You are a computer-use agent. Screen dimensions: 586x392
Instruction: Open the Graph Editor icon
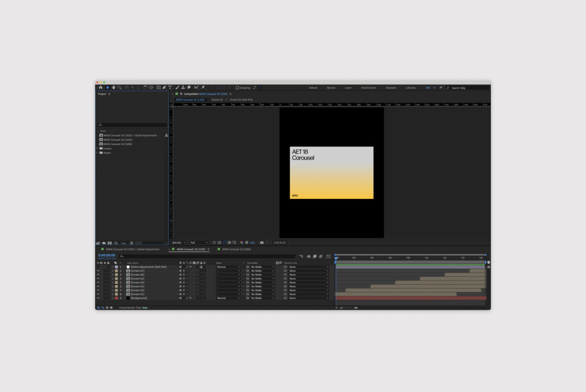(x=328, y=256)
